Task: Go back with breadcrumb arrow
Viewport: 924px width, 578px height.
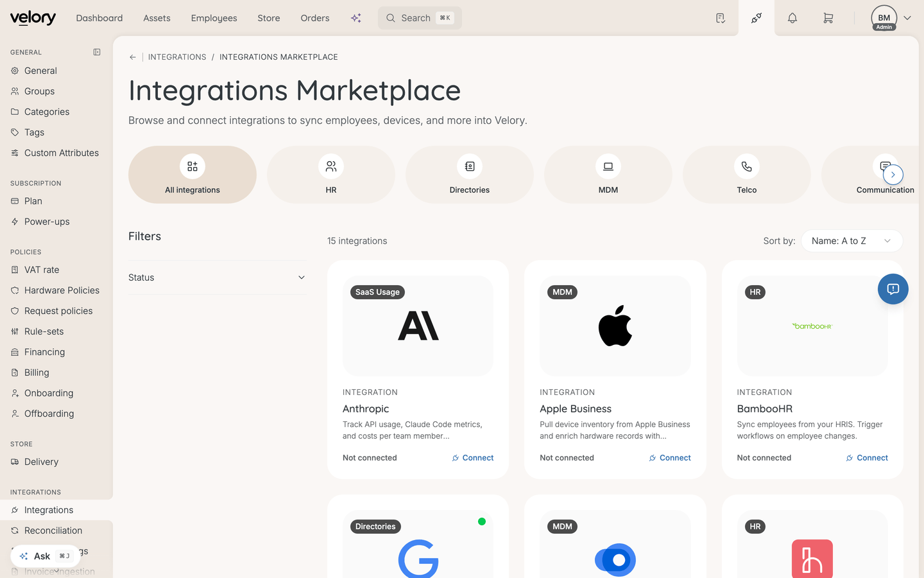Action: pos(133,57)
